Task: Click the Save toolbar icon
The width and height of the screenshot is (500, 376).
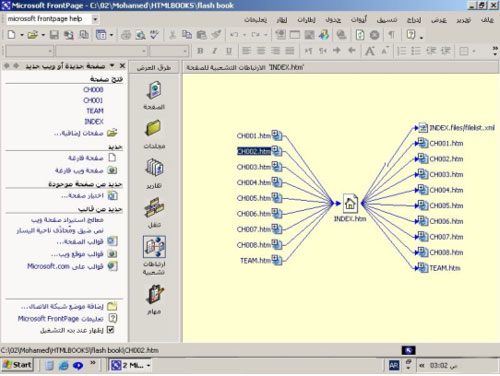Action: [54, 35]
